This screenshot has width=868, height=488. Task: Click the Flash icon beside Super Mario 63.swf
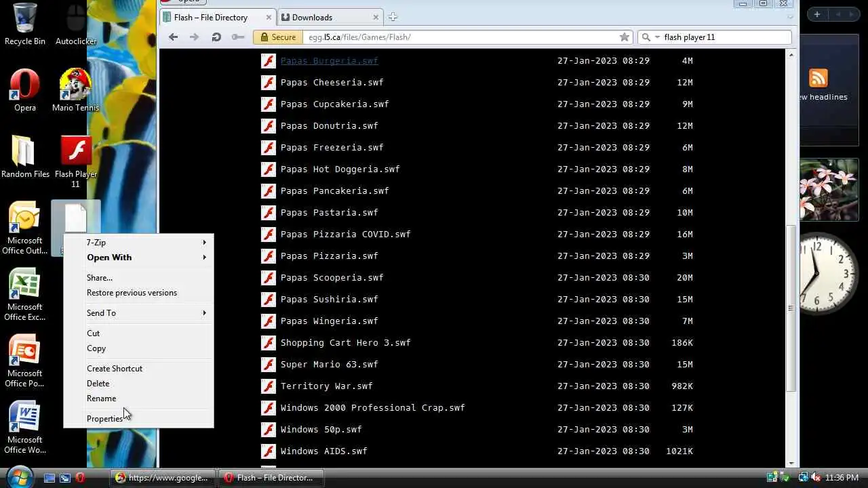coord(269,364)
